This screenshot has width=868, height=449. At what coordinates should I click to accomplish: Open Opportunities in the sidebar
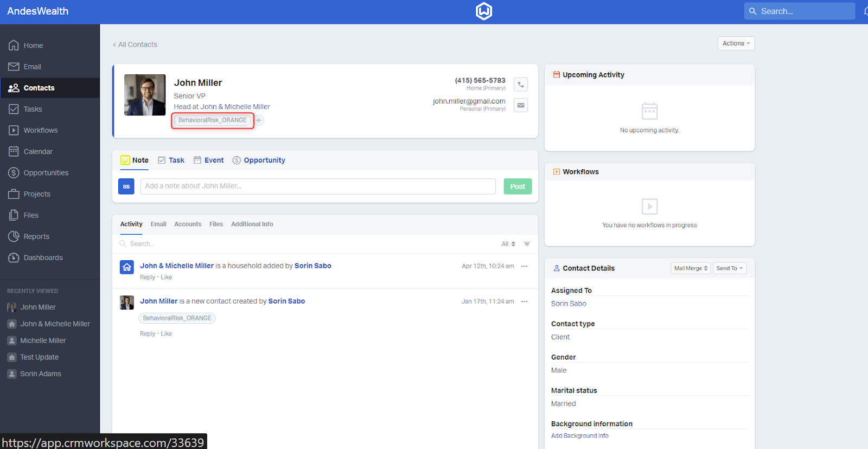click(46, 172)
